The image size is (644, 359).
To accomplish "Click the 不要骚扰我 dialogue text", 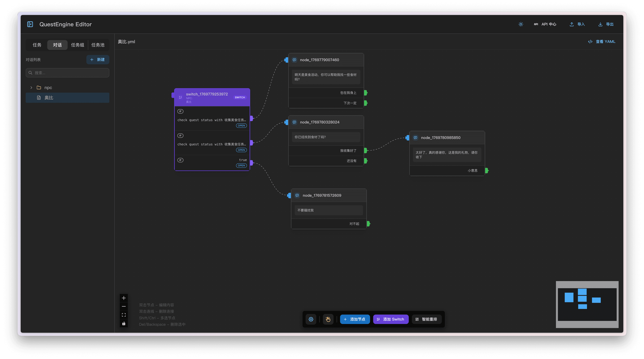I will point(306,210).
